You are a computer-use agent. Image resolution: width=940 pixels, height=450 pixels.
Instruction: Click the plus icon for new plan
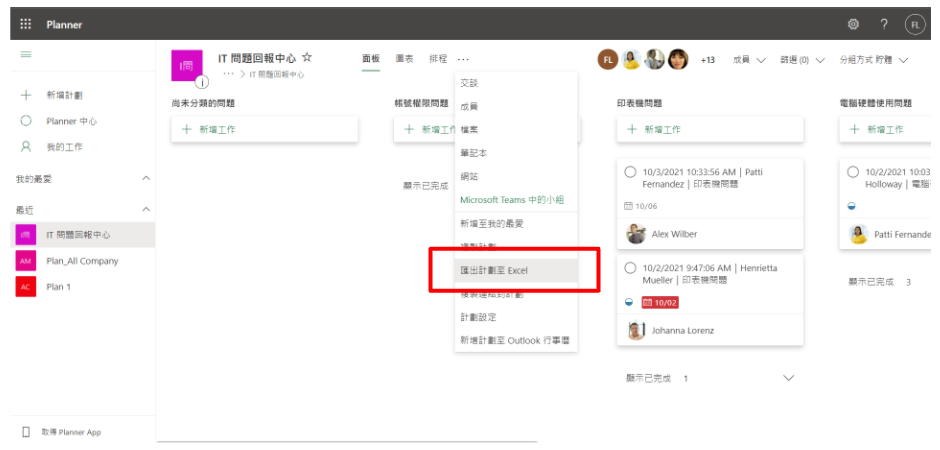(x=26, y=95)
